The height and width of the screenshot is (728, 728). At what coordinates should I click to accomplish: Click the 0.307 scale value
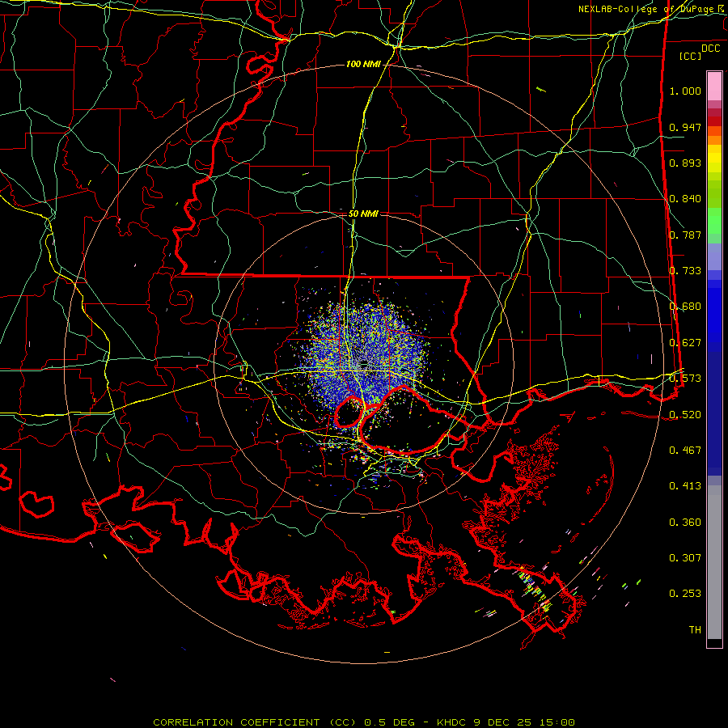685,558
